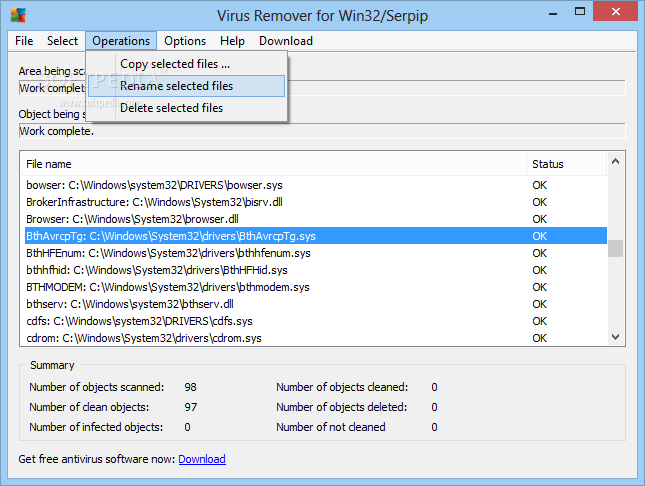Select the cdrom cdrom.sys row

(316, 338)
